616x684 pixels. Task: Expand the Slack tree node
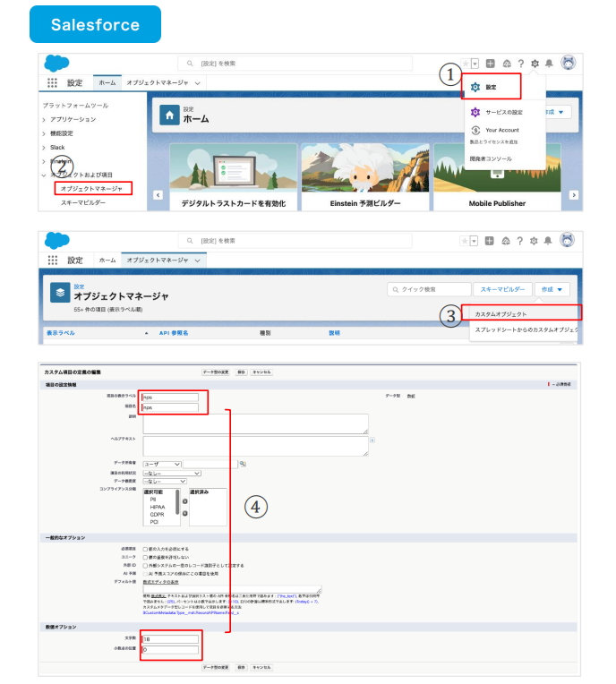point(44,148)
